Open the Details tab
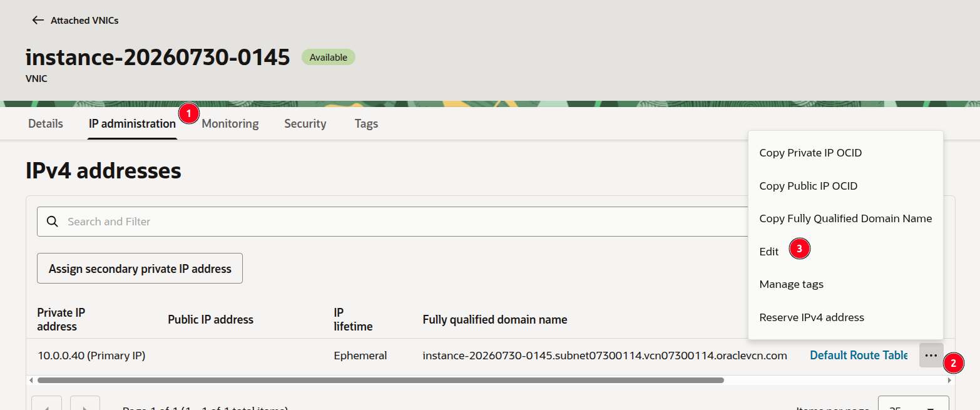Screen dimensions: 980x410 tap(46, 123)
